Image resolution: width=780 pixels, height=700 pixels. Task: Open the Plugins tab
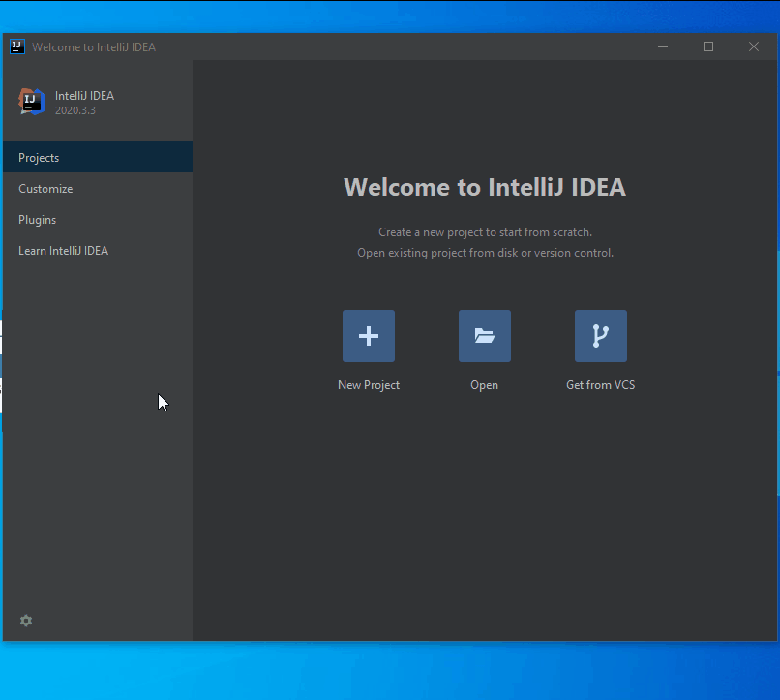(x=37, y=219)
